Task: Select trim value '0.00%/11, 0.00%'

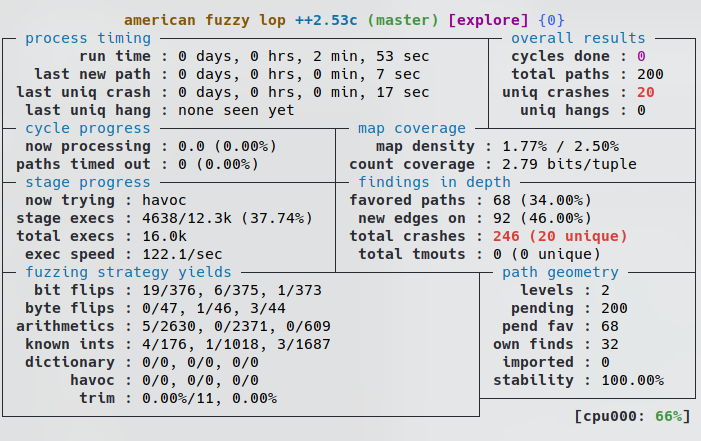Action: pyautogui.click(x=209, y=398)
